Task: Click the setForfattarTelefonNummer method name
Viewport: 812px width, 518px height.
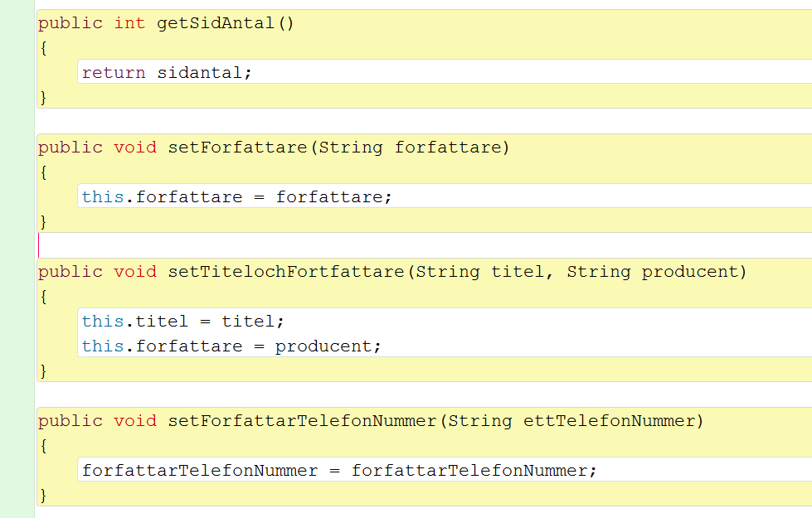Action: click(303, 421)
